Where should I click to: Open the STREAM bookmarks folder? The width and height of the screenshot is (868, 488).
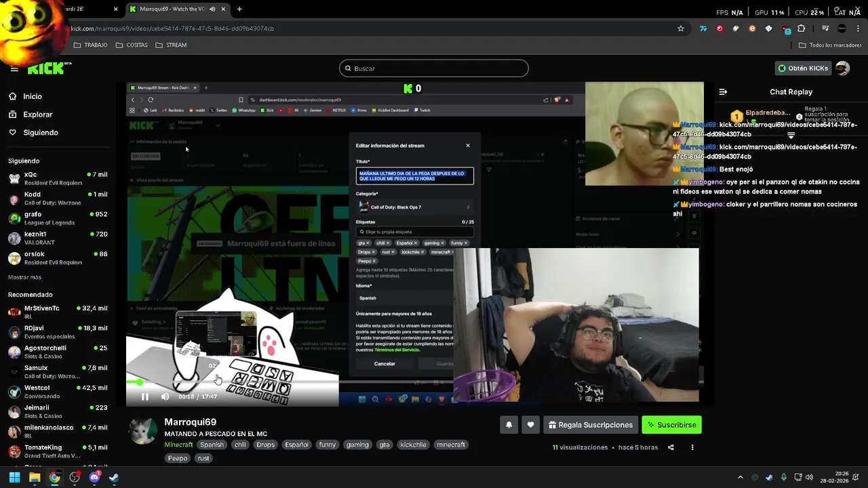pyautogui.click(x=171, y=45)
